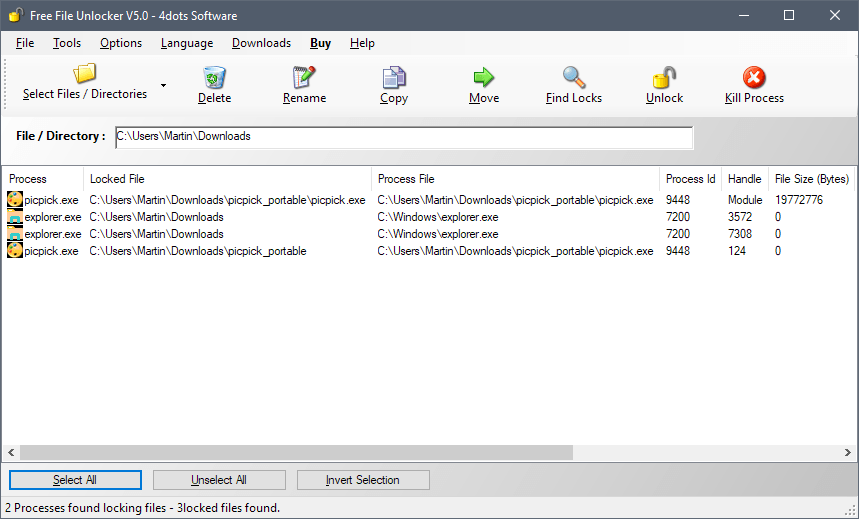Sort by the Process column header
This screenshot has width=859, height=519.
tap(43, 179)
